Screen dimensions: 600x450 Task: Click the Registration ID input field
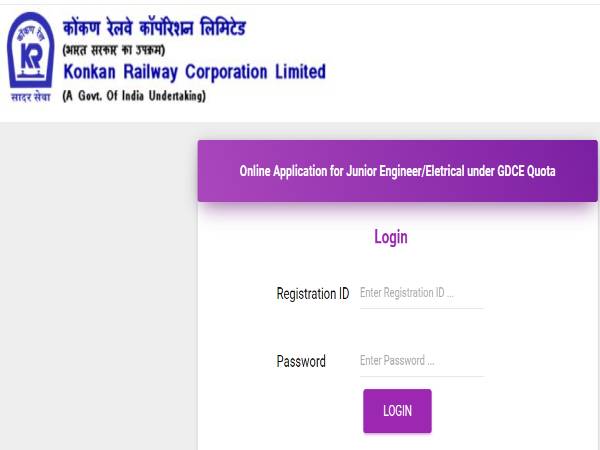421,293
